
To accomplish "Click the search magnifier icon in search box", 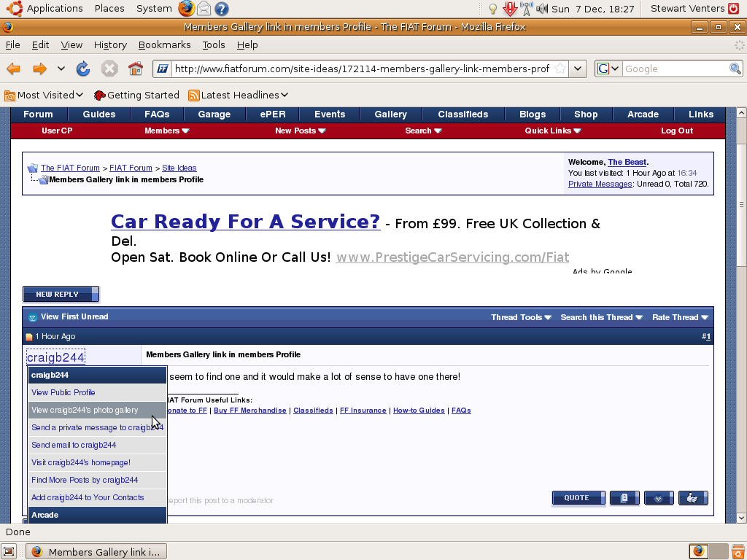I will pos(735,69).
